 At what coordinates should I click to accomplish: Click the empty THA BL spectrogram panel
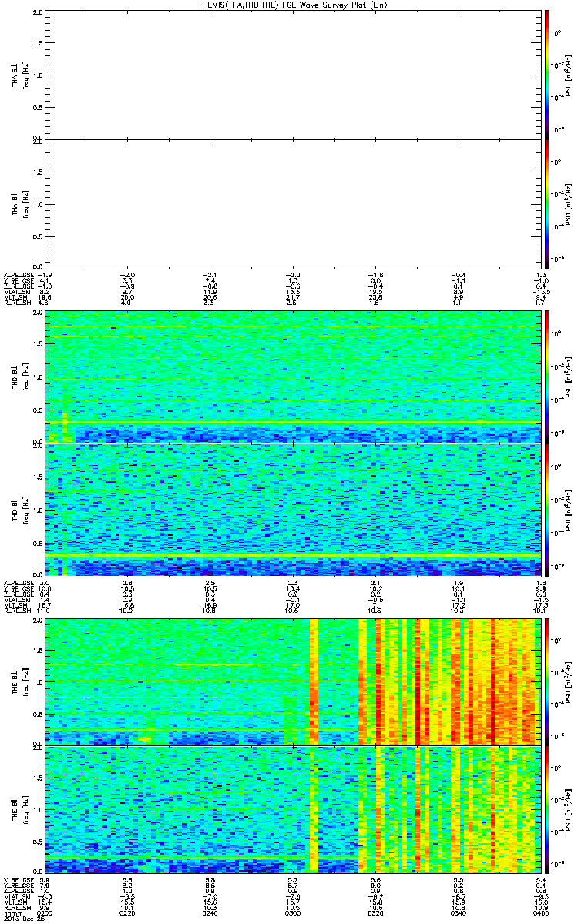(x=293, y=74)
